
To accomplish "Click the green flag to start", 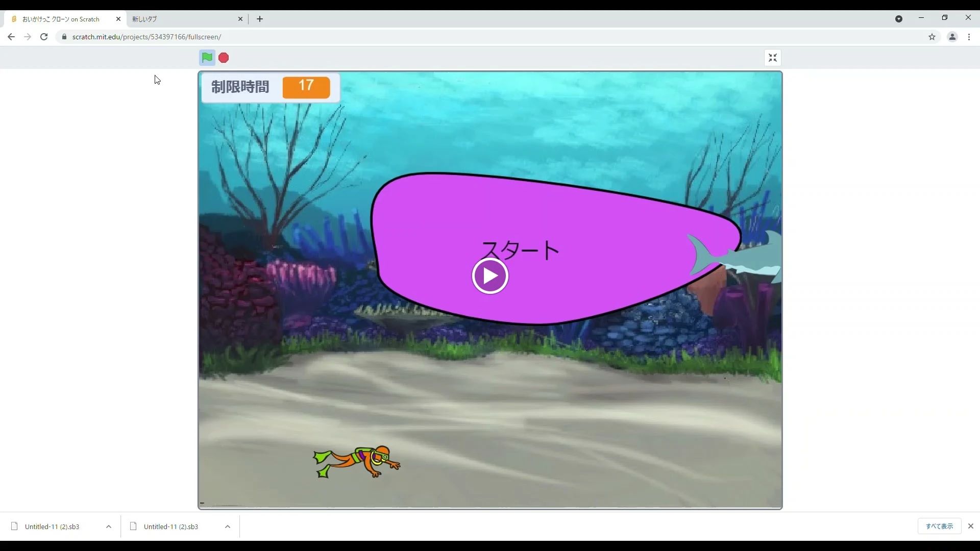I will click(x=207, y=58).
